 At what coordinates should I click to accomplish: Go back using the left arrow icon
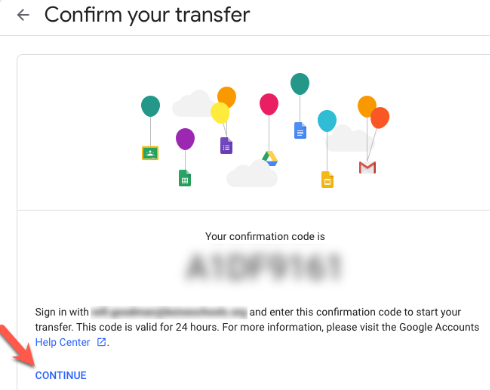[x=23, y=15]
